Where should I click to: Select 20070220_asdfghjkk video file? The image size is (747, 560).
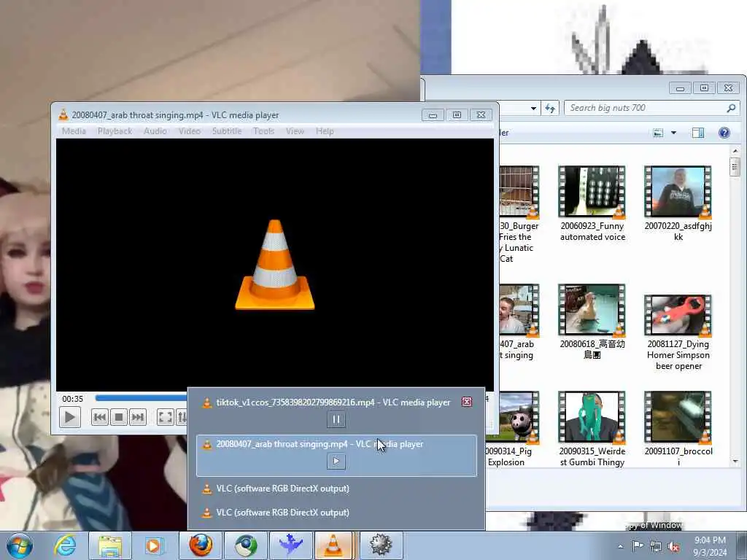(678, 204)
